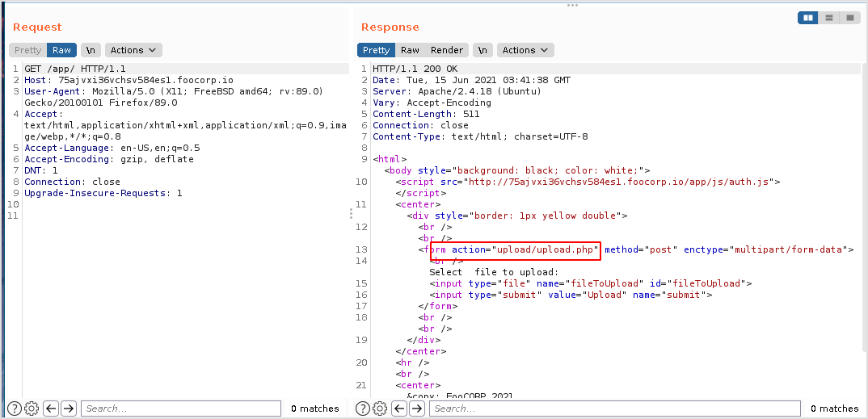This screenshot has height=419, width=868.
Task: Select Raw tab in Request panel
Action: [61, 50]
